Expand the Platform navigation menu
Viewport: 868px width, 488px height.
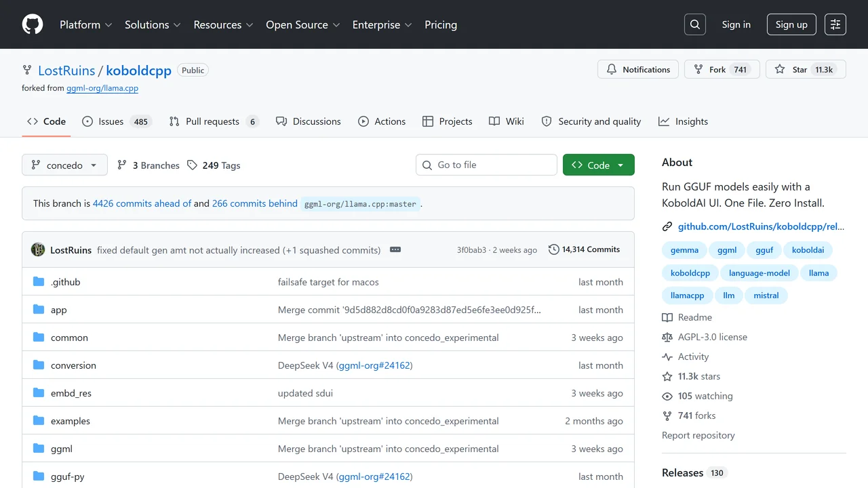[85, 24]
